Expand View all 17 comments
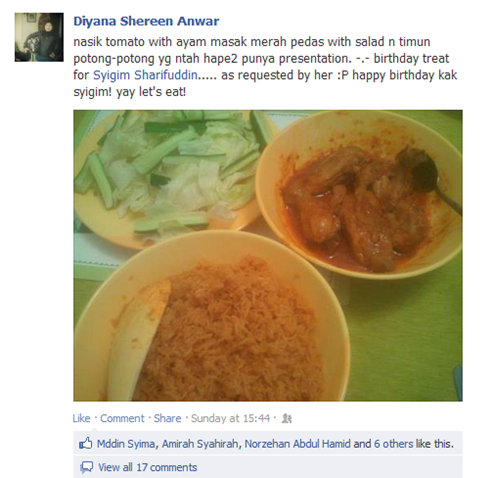The image size is (492, 478). (x=147, y=467)
